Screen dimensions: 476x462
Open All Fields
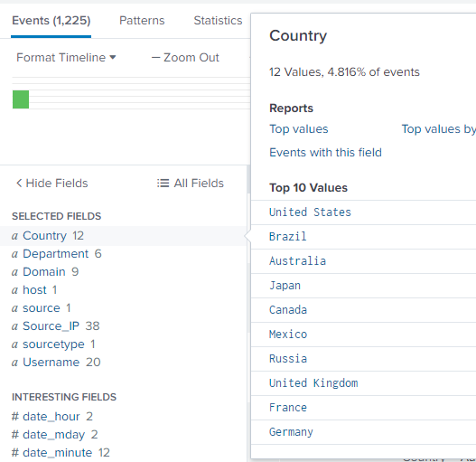(x=191, y=184)
